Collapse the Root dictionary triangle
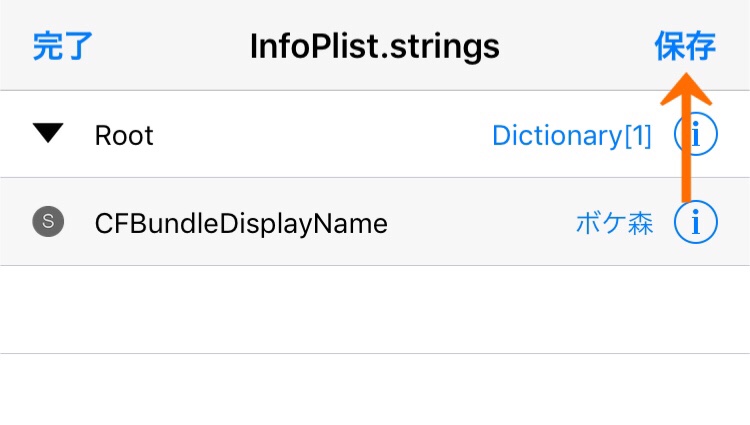This screenshot has height=425, width=750. pos(48,133)
